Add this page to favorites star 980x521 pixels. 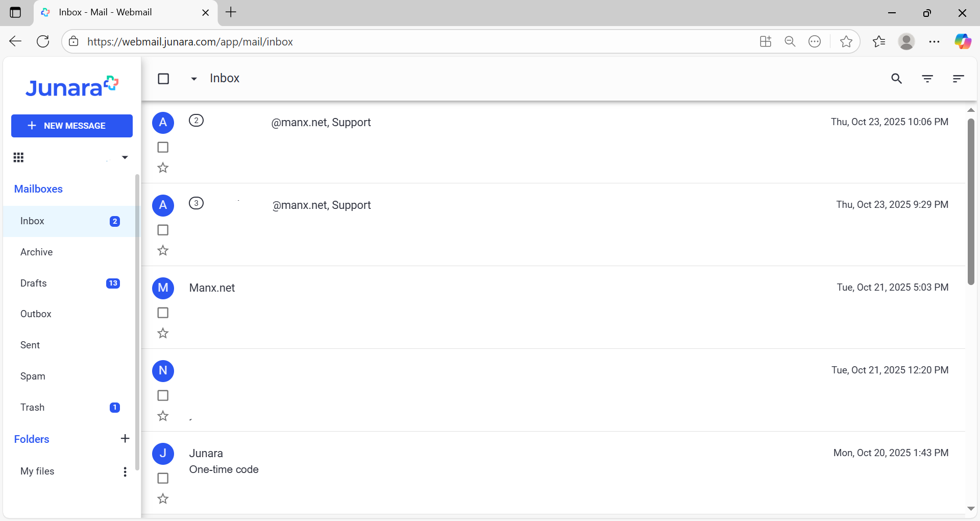coord(846,41)
